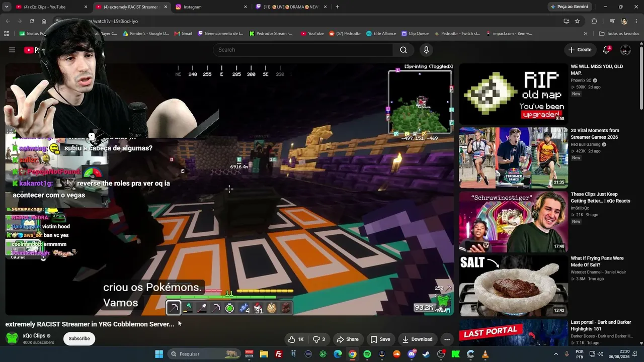Open the Chrome apps grid shortcut

pyautogui.click(x=7, y=34)
